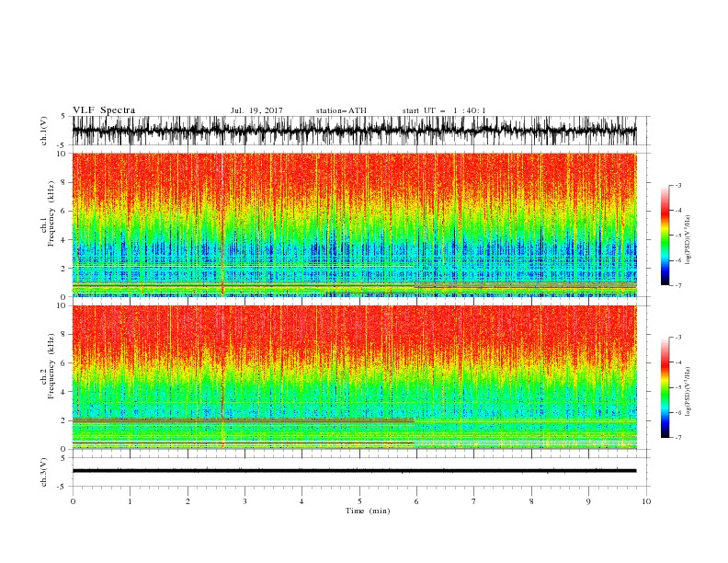728x563 pixels.
Task: Click the "-7" tick on the ch.2 colorbar
Action: [x=677, y=438]
